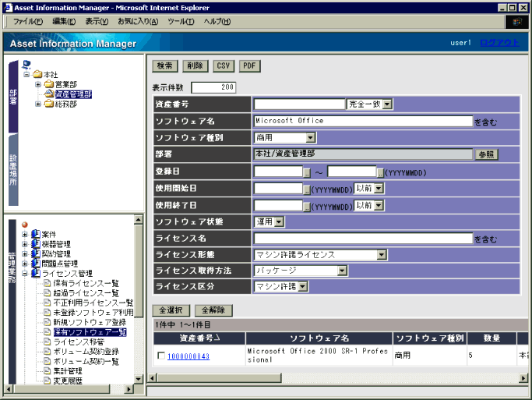This screenshot has height=400, width=532.
Task: Click page icon beside ライセンス移管
Action: (48, 342)
